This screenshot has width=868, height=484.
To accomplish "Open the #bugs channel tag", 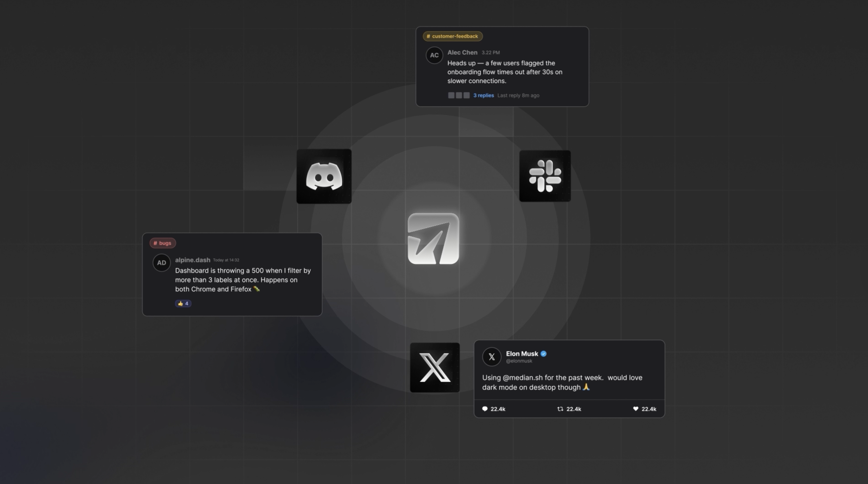I will pyautogui.click(x=163, y=243).
